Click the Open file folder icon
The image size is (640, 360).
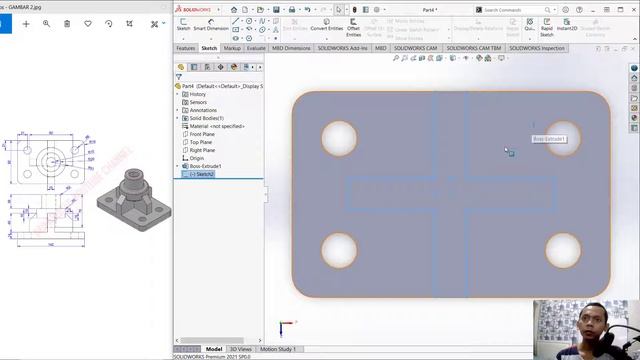pyautogui.click(x=260, y=9)
